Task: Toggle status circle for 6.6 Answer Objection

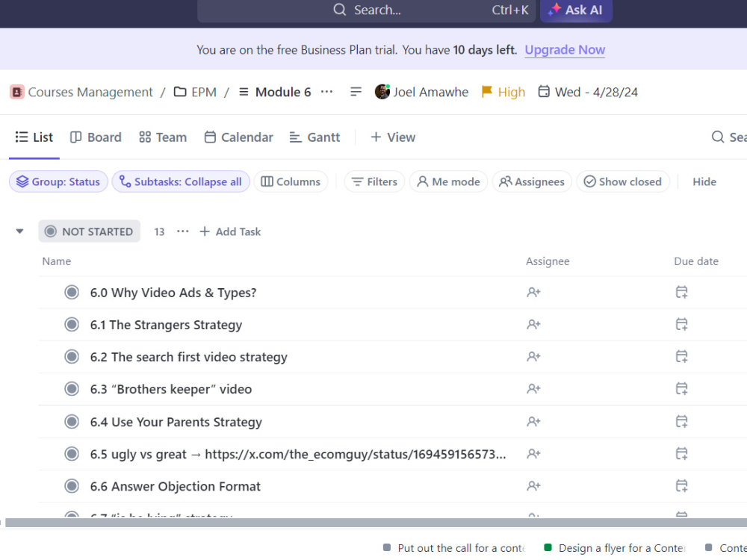Action: point(72,486)
